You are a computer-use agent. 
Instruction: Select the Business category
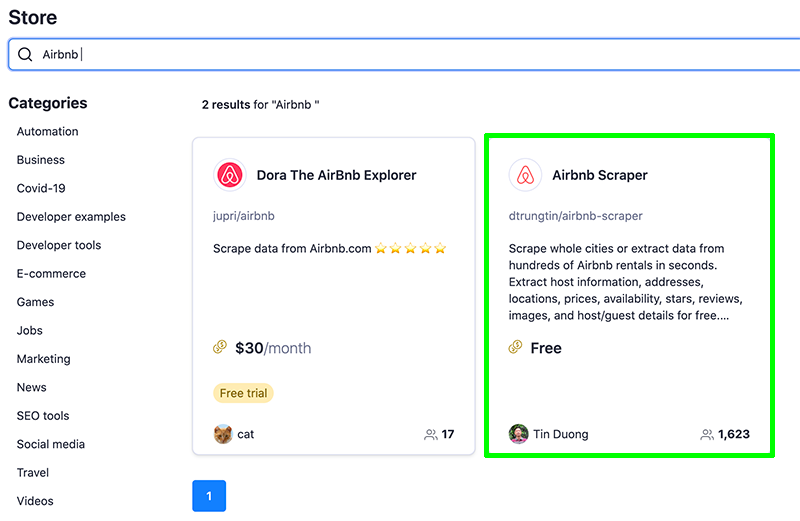(x=41, y=160)
